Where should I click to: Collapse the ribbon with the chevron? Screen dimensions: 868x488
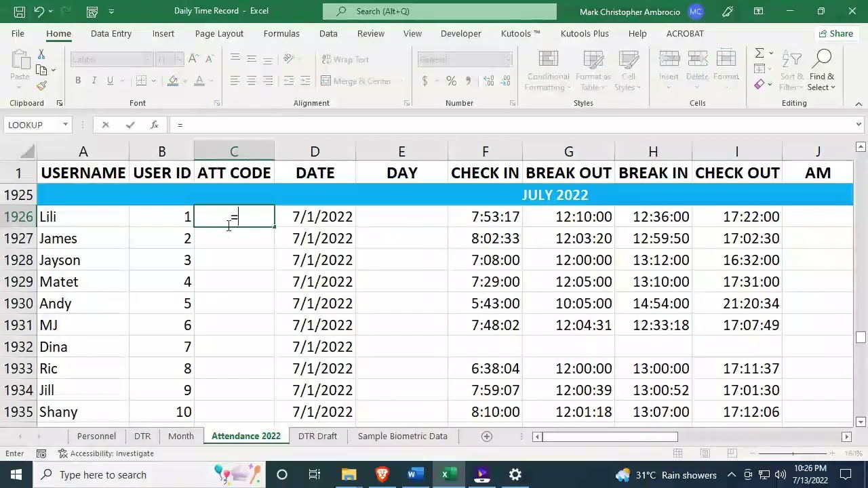pyautogui.click(x=859, y=103)
